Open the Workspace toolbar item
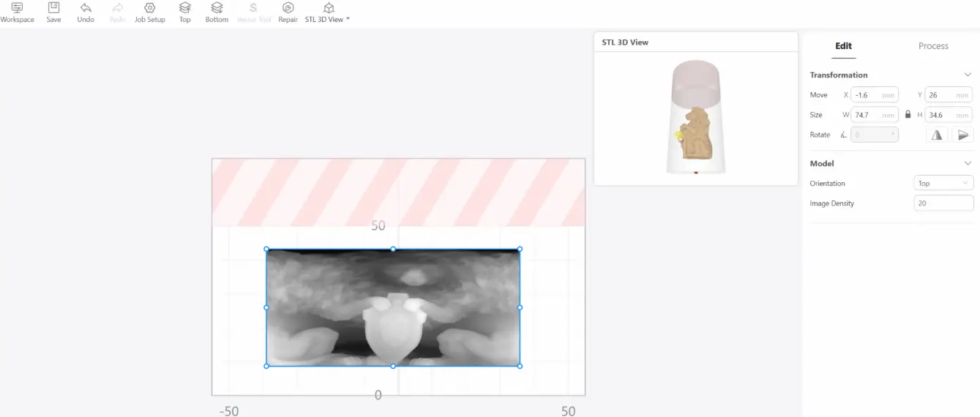Viewport: 980px width, 417px height. 17,12
